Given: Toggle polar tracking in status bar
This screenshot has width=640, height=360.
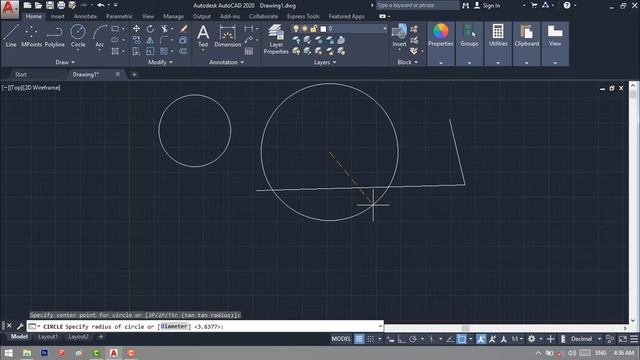Looking at the screenshot, I should click(413, 339).
